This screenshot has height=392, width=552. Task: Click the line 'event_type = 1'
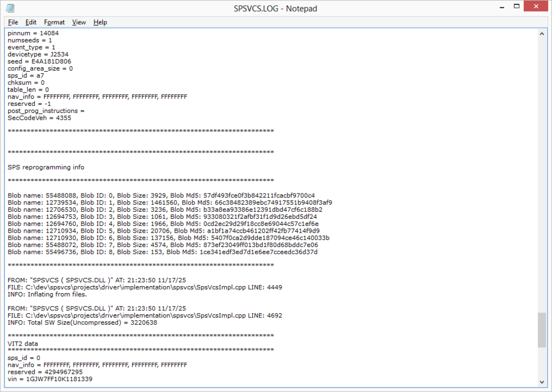[x=31, y=47]
